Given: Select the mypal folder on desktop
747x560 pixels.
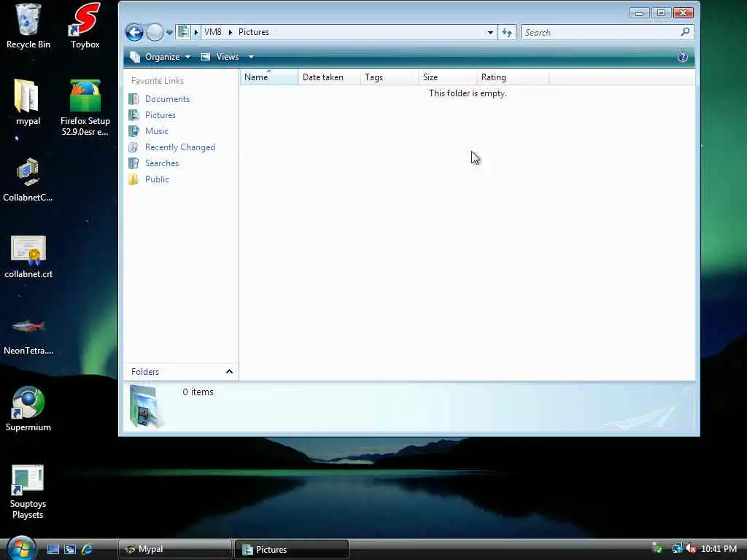Looking at the screenshot, I should click(x=28, y=102).
